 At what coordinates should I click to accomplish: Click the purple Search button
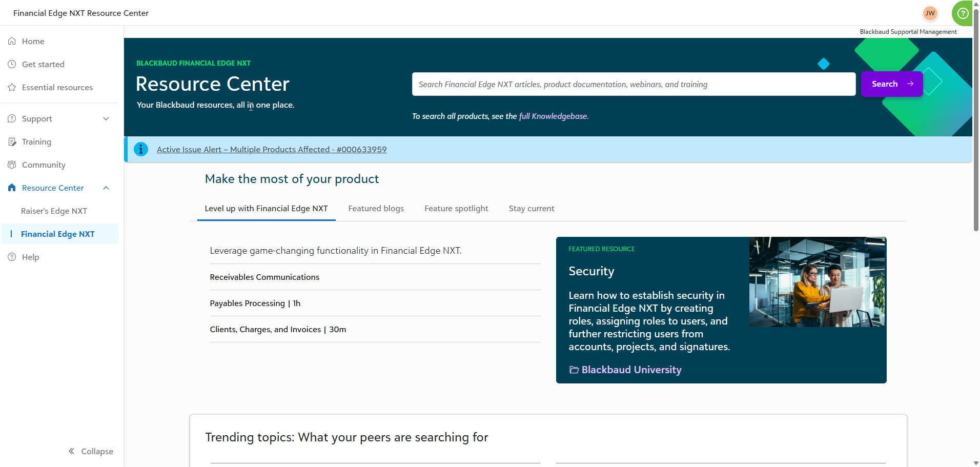point(892,84)
